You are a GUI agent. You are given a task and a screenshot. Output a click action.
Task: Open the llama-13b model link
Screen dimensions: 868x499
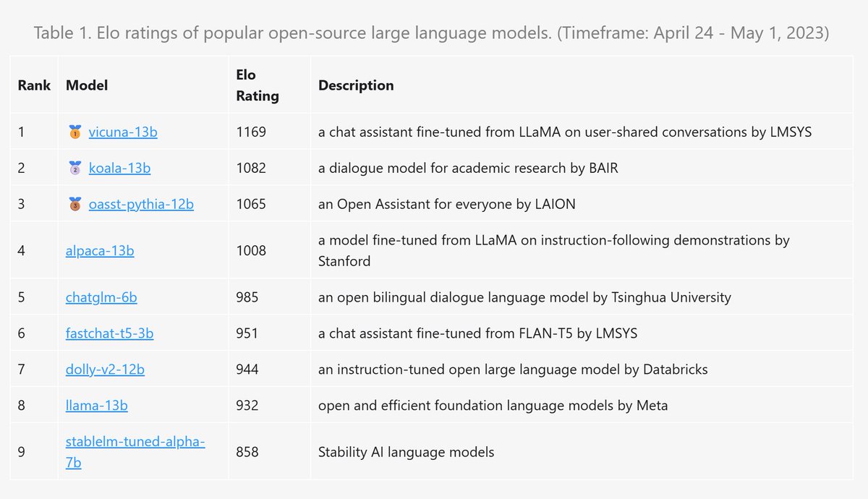tap(97, 406)
